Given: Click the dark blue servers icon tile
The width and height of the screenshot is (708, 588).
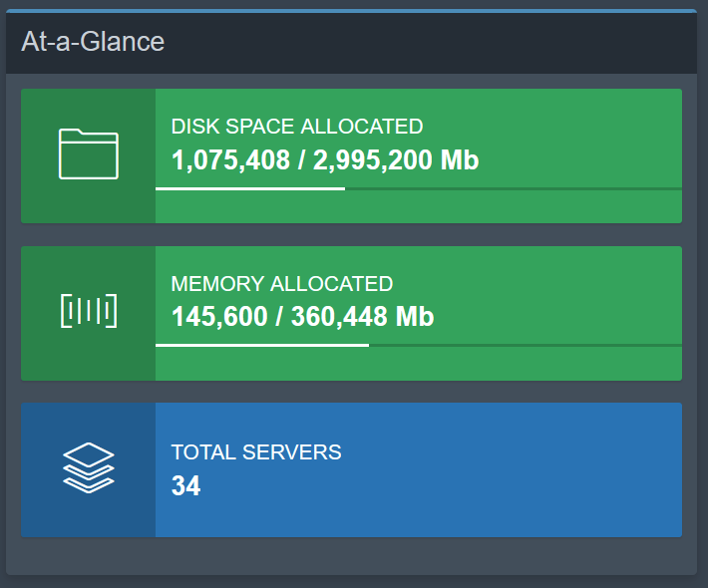Looking at the screenshot, I should click(x=89, y=469).
